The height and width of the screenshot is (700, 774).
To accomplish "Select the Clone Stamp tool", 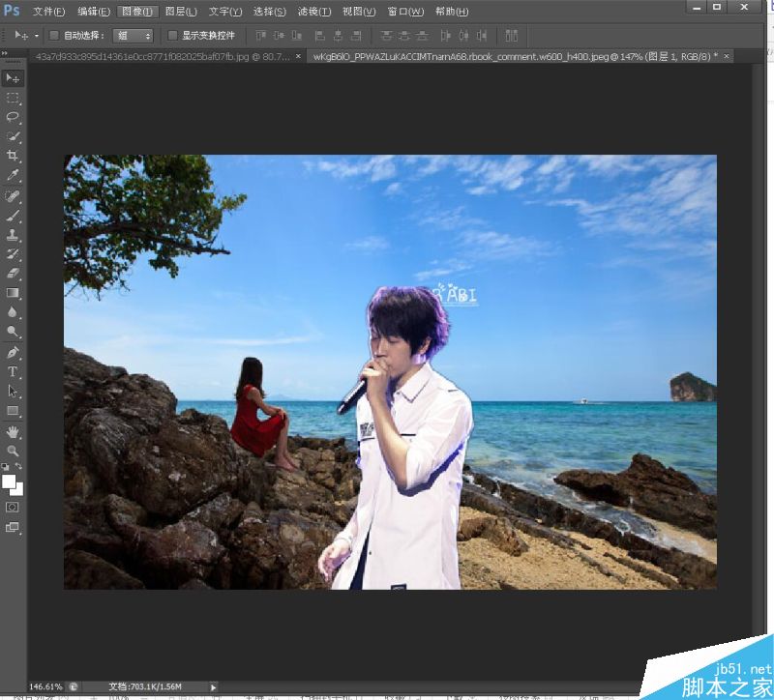I will 13,235.
